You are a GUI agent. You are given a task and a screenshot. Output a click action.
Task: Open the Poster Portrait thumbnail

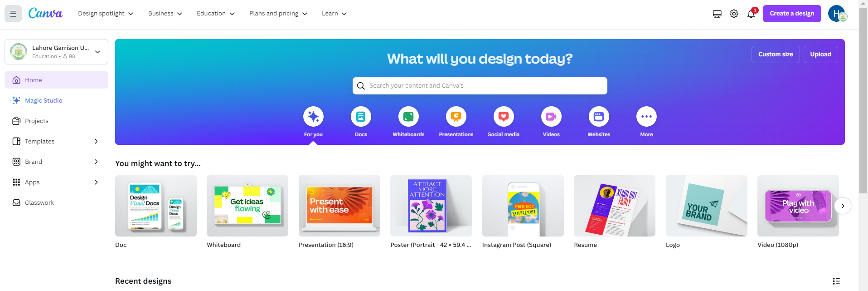coord(431,206)
